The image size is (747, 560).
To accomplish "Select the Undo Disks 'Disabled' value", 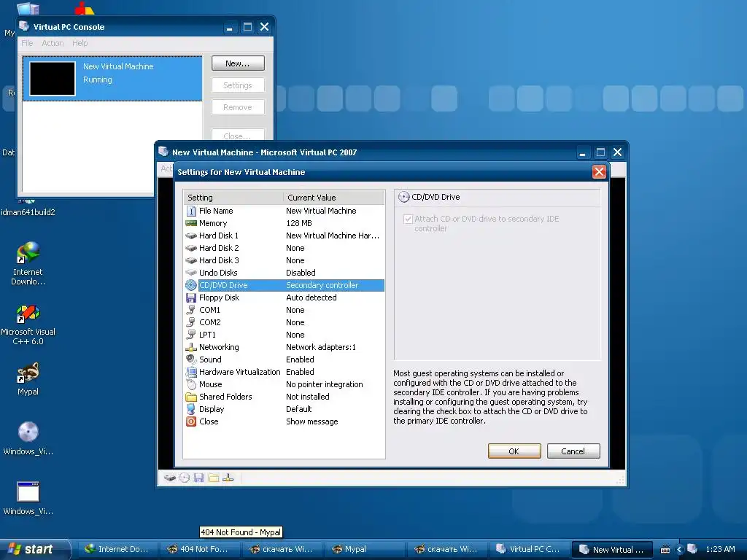I will point(301,273).
